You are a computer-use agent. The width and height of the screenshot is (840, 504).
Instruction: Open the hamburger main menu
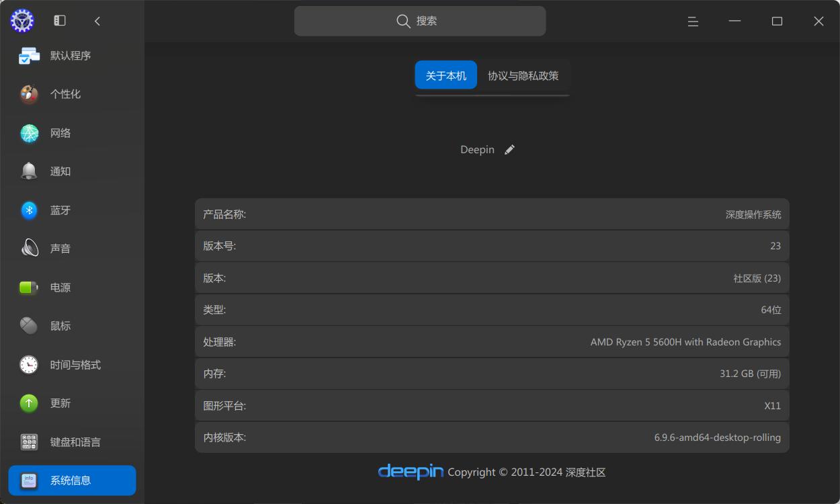(693, 22)
